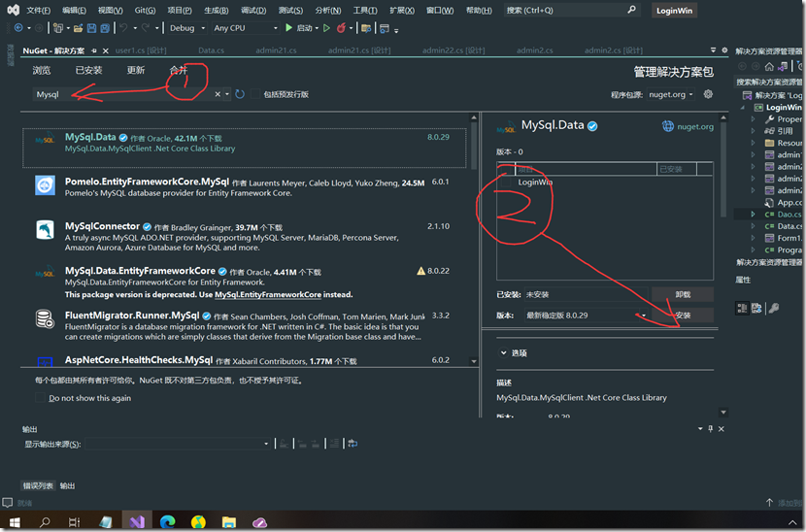Check 'Do not show this again' box
This screenshot has width=806, height=532.
pyautogui.click(x=40, y=398)
